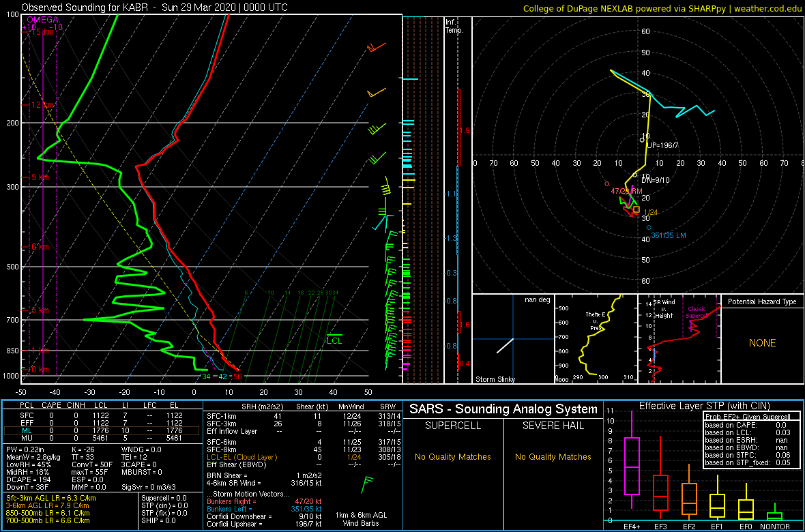Viewport: 805px width, 532px height.
Task: Click the red Bunkers right-mover circle on hodograph
Action: (607, 183)
